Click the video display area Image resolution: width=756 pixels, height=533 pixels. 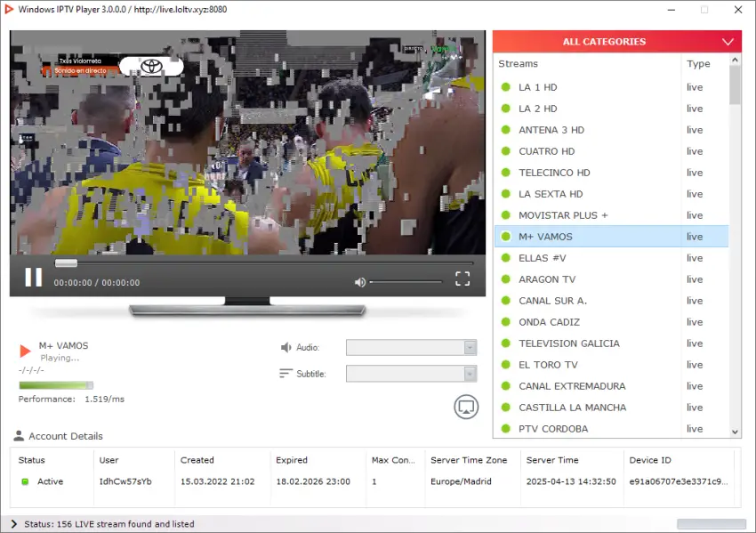pos(247,142)
